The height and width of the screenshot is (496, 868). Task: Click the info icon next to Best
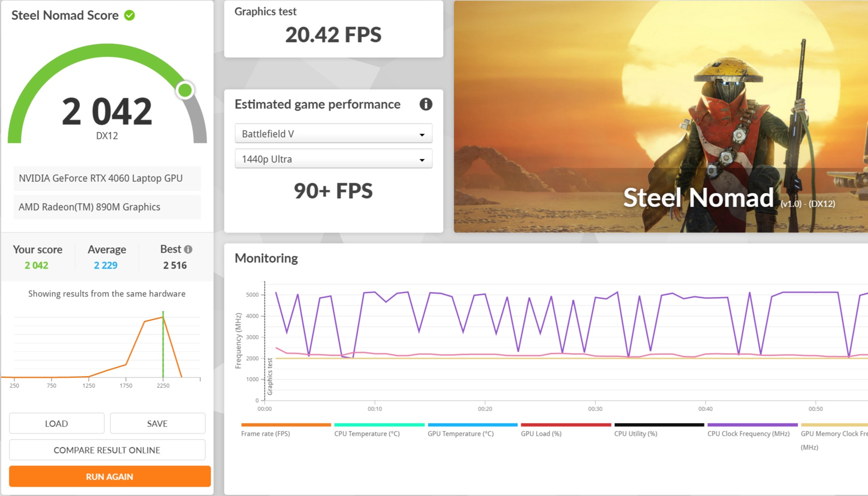188,250
